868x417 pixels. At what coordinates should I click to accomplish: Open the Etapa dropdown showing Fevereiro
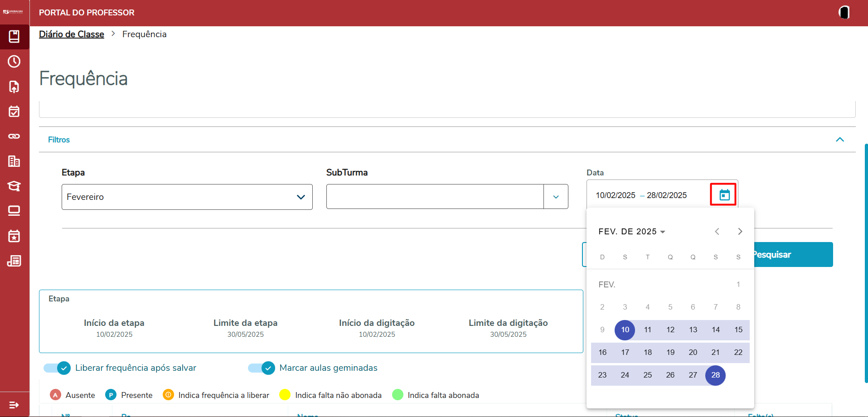187,197
